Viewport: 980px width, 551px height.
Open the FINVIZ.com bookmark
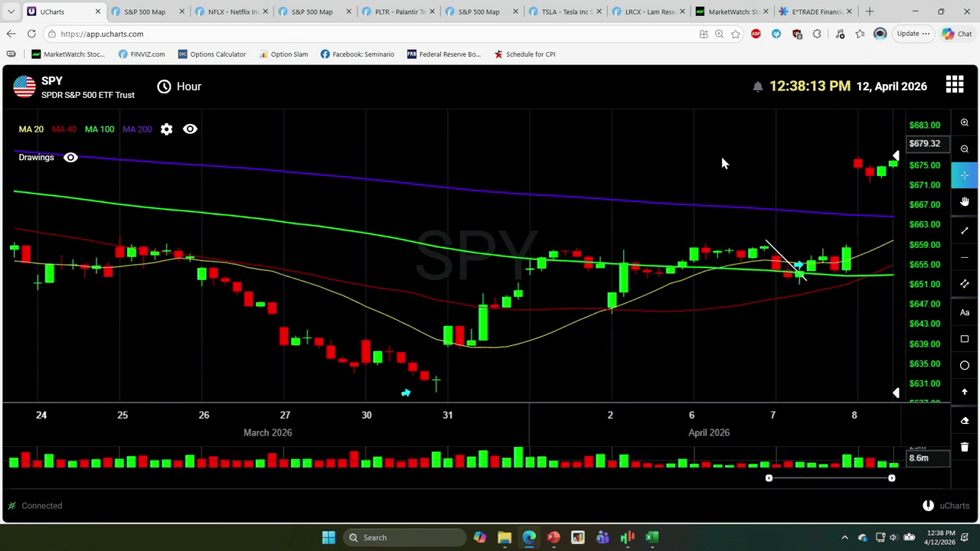click(x=142, y=54)
